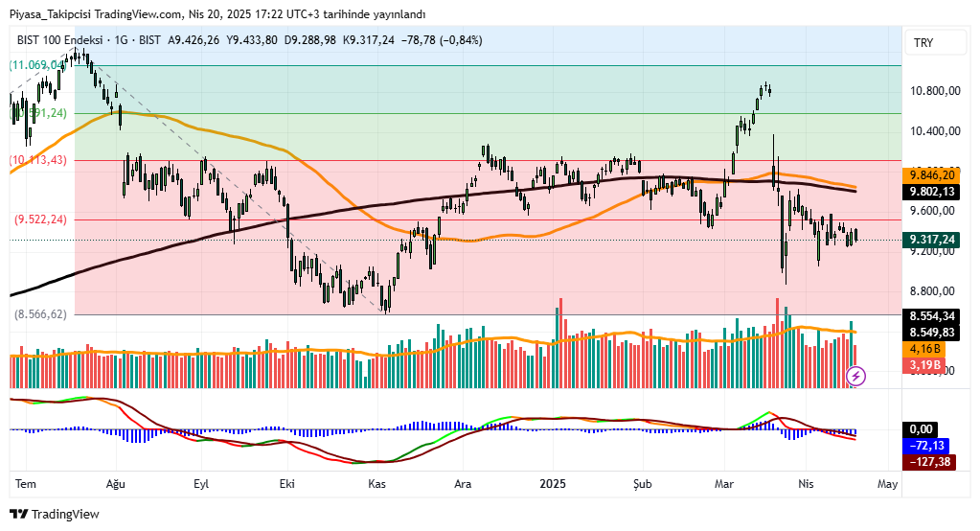Click the 8.800,00 price axis label
980x531 pixels.
click(932, 290)
